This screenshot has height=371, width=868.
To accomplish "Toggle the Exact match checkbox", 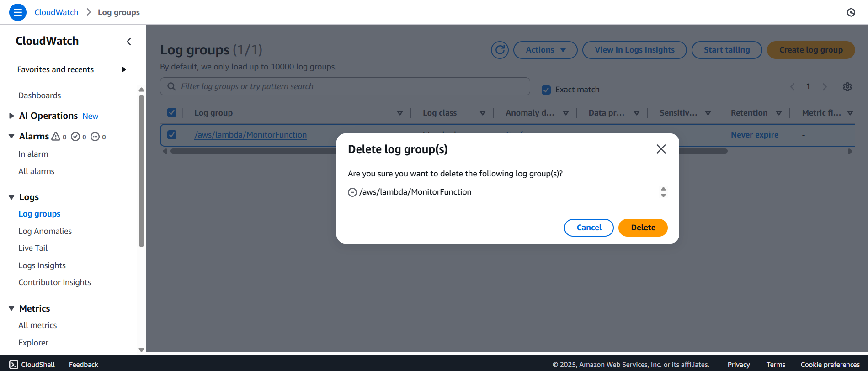I will click(x=546, y=90).
